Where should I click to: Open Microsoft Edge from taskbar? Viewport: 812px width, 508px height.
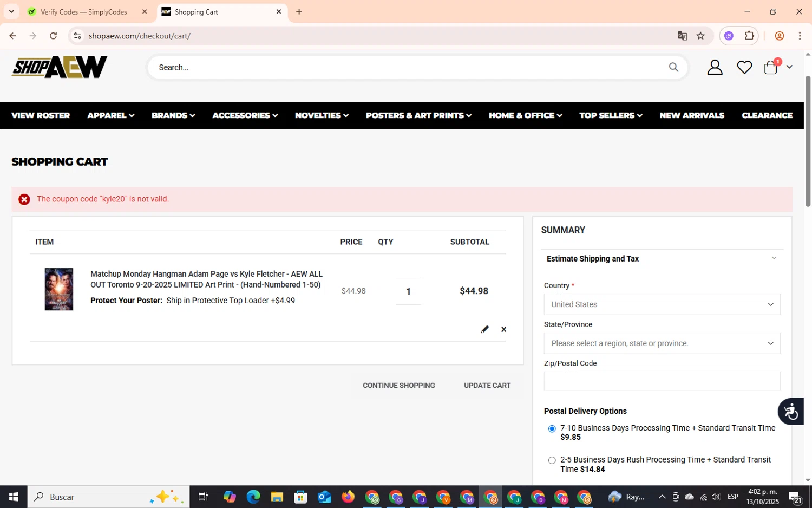coord(253,497)
